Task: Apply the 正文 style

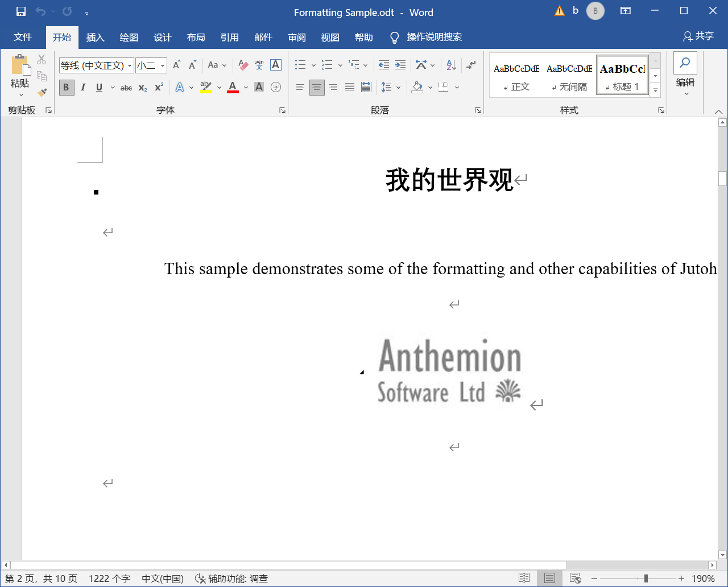Action: [516, 76]
